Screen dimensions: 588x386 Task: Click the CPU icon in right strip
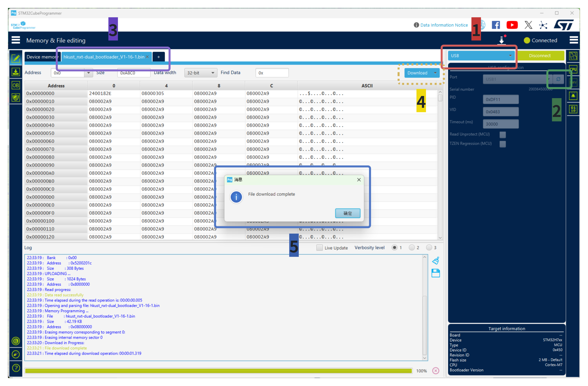point(573,69)
